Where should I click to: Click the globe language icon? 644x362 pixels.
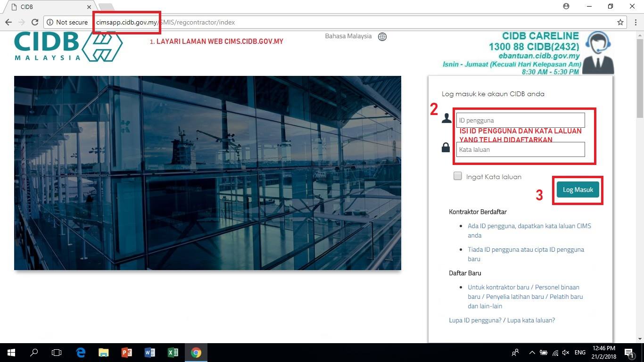point(382,37)
